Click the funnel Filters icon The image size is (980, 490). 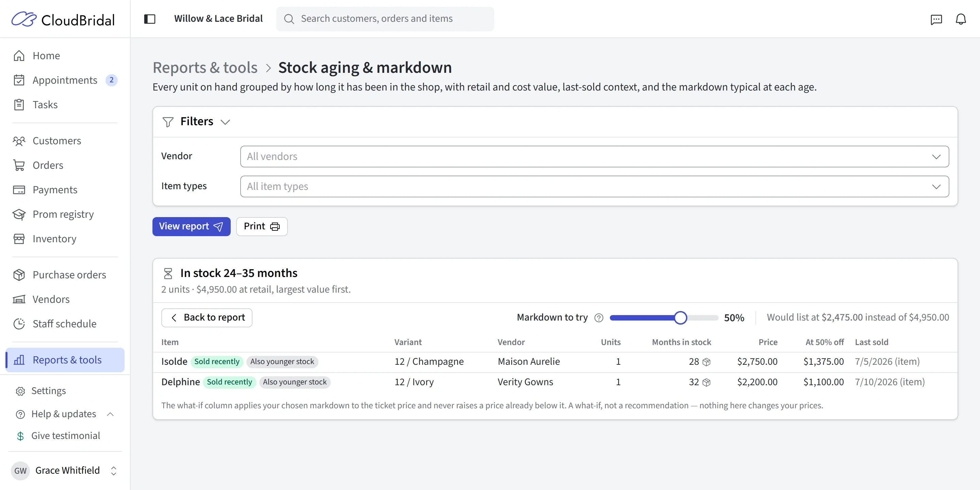tap(168, 122)
